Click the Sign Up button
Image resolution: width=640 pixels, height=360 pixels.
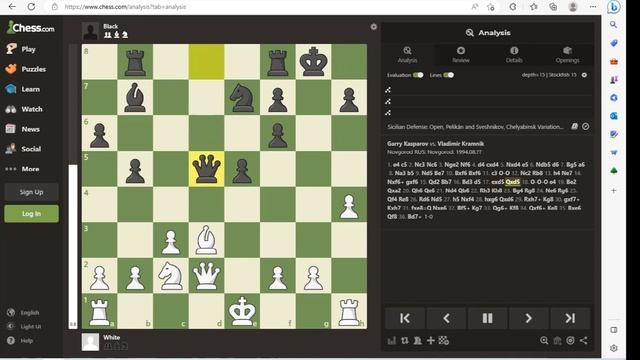[x=31, y=192]
